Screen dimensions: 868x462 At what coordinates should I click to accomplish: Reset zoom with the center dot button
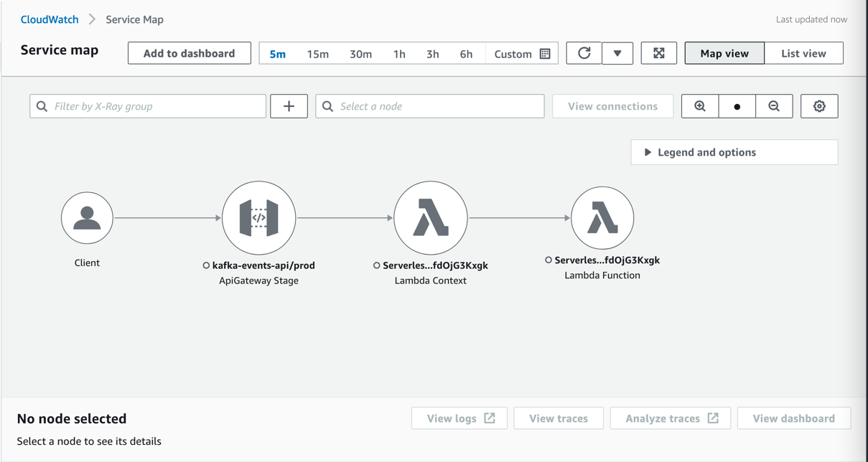pos(737,106)
